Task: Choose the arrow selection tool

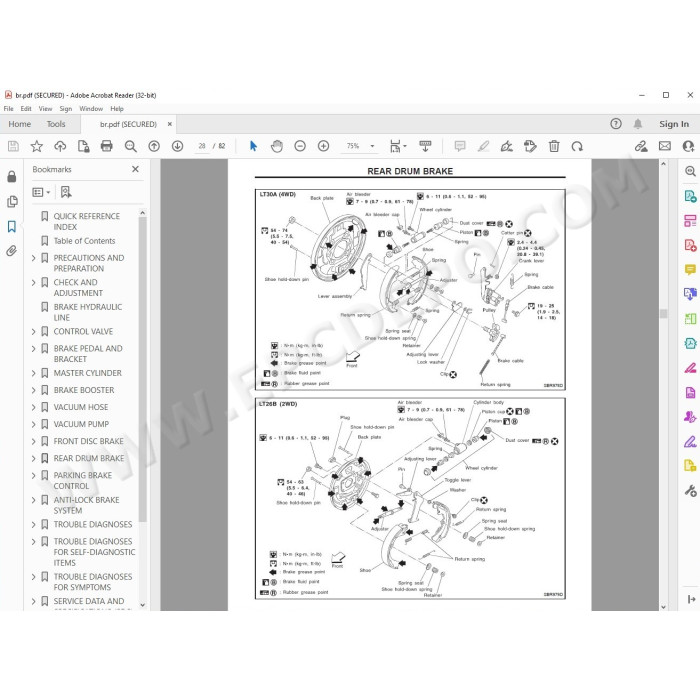Action: 253,146
